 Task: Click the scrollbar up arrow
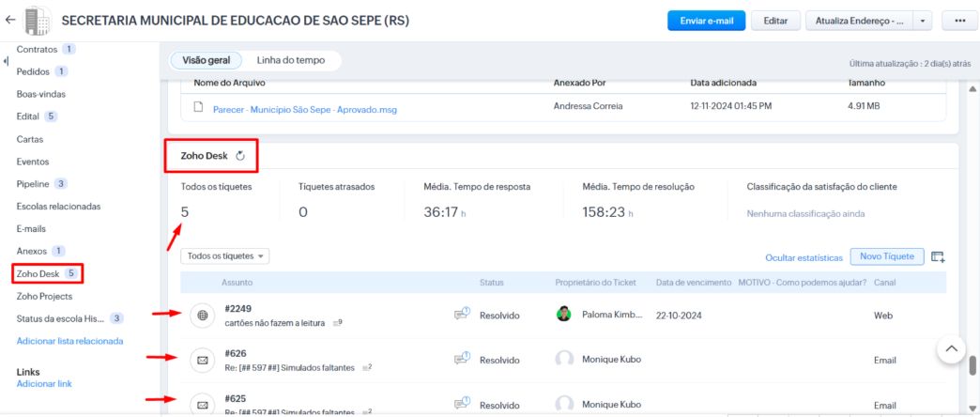972,90
